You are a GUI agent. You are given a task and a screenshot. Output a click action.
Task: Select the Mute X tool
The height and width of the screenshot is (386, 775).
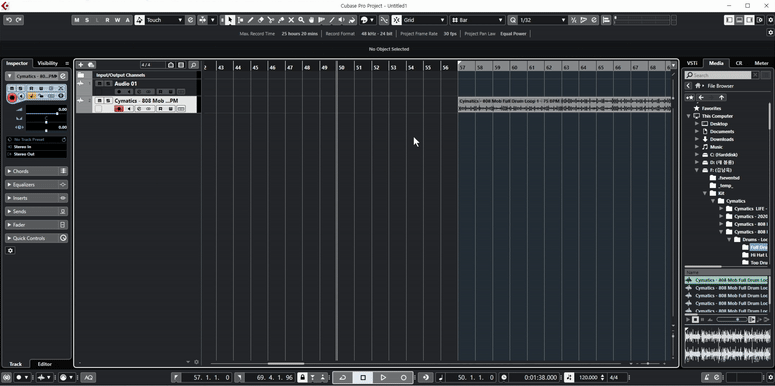coord(291,20)
